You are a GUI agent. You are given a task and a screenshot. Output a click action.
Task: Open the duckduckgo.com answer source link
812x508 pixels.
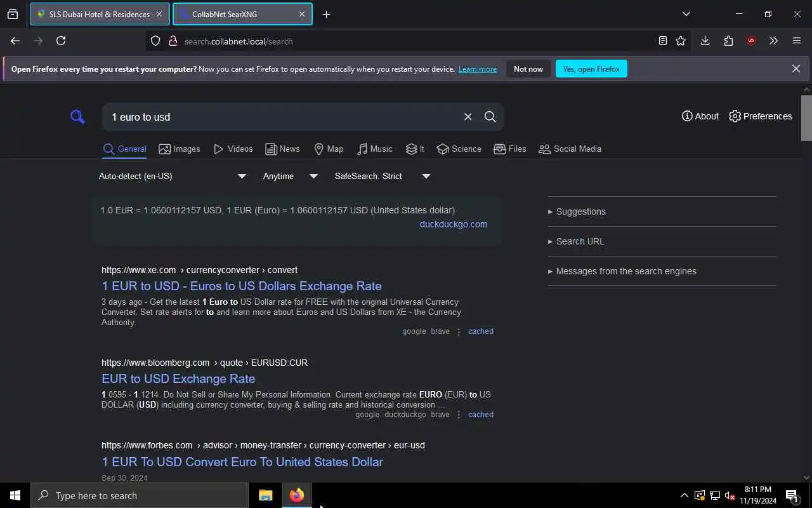pos(454,224)
